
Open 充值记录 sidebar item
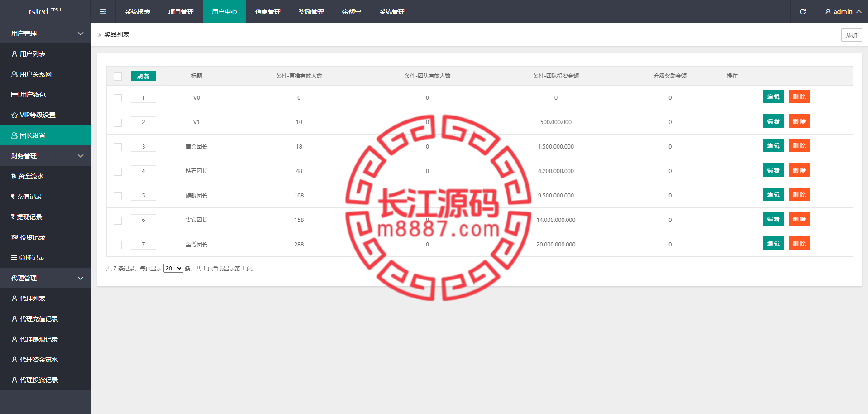(x=45, y=197)
